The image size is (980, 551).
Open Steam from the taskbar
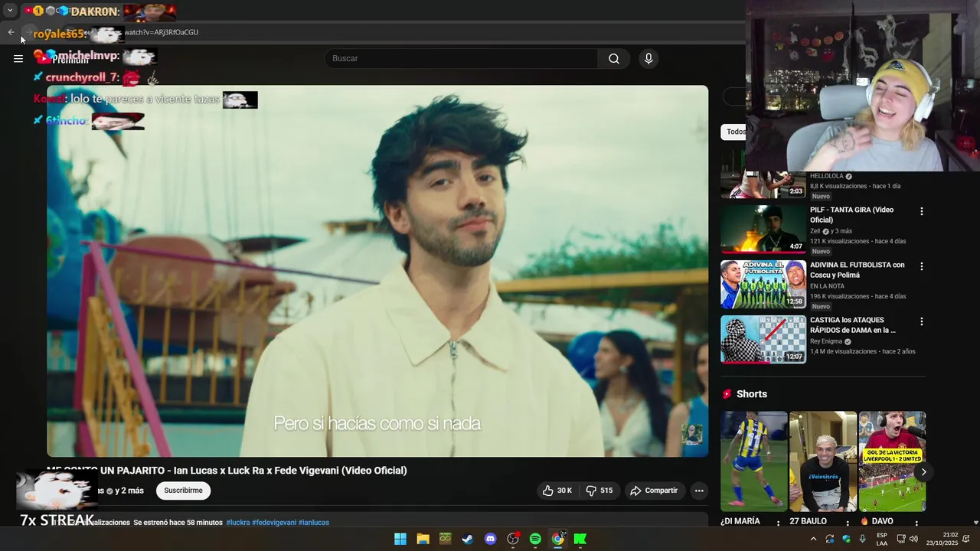467,539
